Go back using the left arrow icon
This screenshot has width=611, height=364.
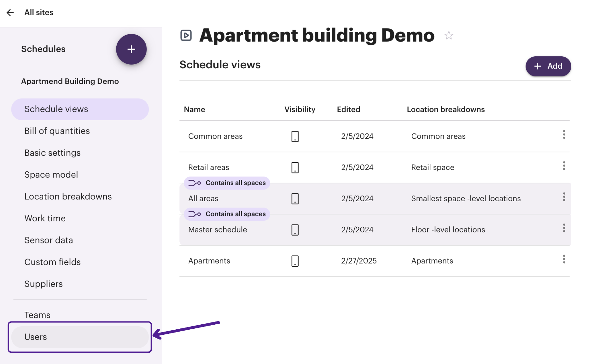(x=10, y=13)
